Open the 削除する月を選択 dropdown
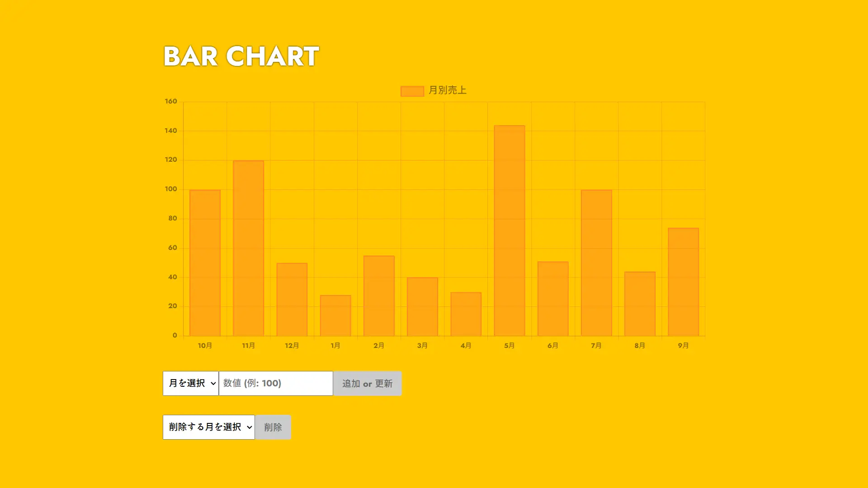The width and height of the screenshot is (868, 488). (208, 427)
